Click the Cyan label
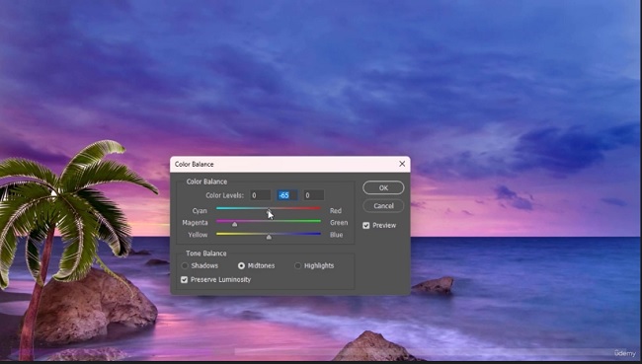The height and width of the screenshot is (364, 642). pyautogui.click(x=200, y=211)
